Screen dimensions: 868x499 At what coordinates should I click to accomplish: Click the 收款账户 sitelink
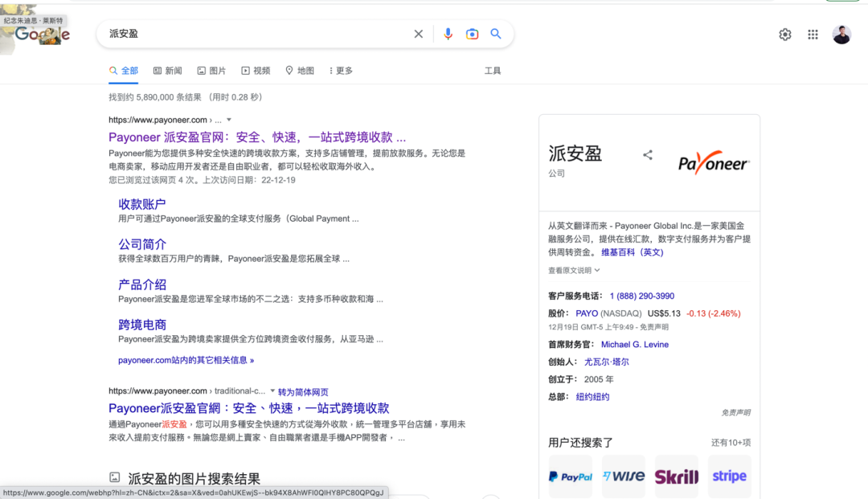click(141, 204)
